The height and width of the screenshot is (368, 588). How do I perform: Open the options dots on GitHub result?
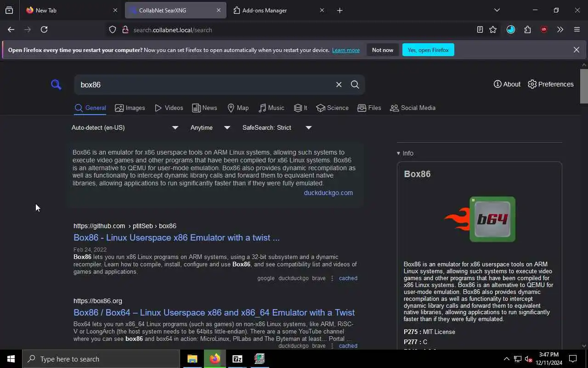(x=332, y=278)
